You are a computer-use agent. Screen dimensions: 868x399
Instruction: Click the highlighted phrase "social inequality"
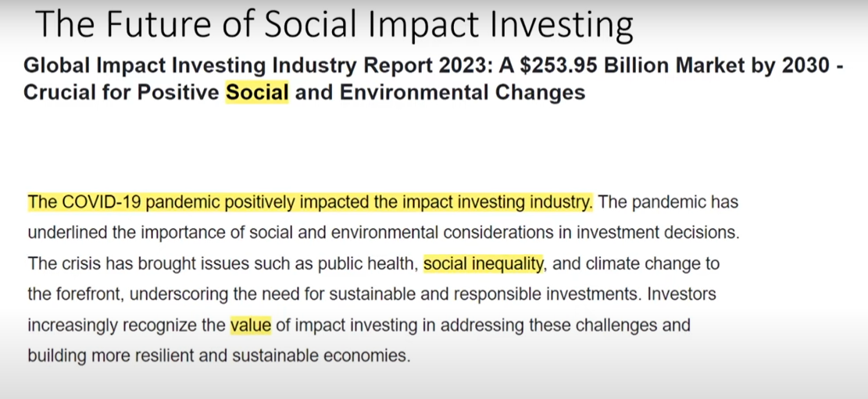click(x=483, y=264)
